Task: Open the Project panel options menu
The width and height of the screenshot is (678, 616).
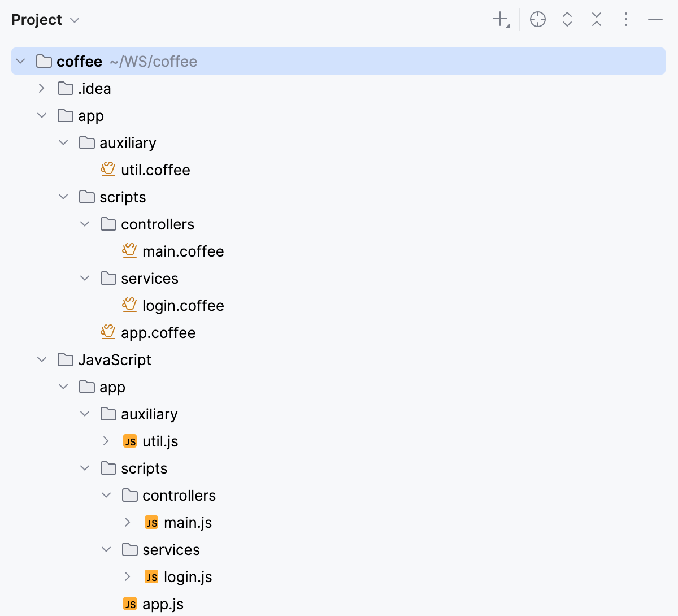Action: 626,20
